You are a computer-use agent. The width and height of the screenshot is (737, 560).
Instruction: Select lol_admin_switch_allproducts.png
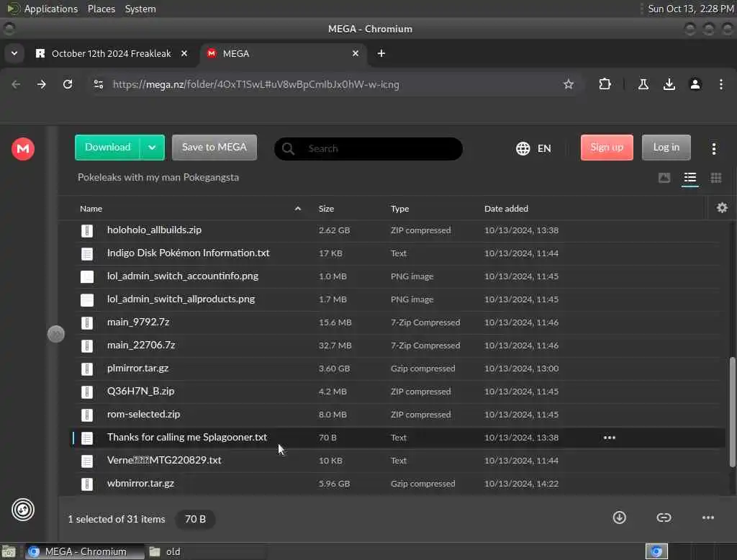397,299
